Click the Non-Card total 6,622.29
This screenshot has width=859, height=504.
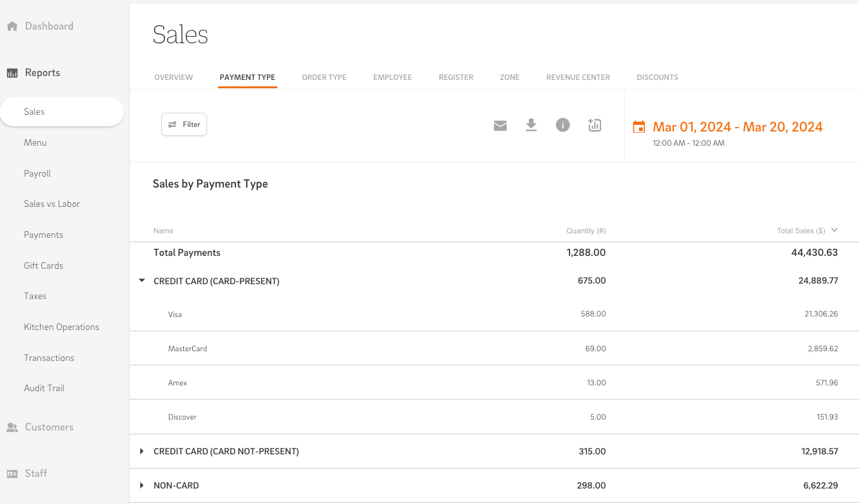(x=820, y=485)
